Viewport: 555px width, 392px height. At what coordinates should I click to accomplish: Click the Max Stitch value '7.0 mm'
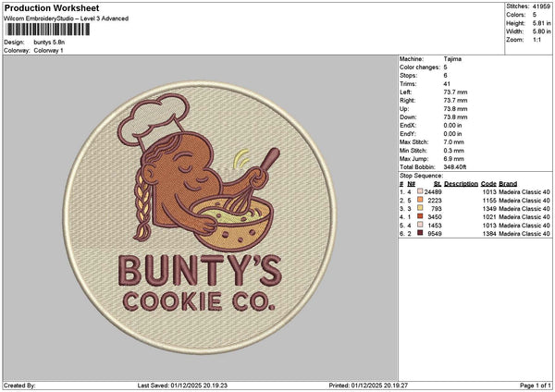coord(454,141)
